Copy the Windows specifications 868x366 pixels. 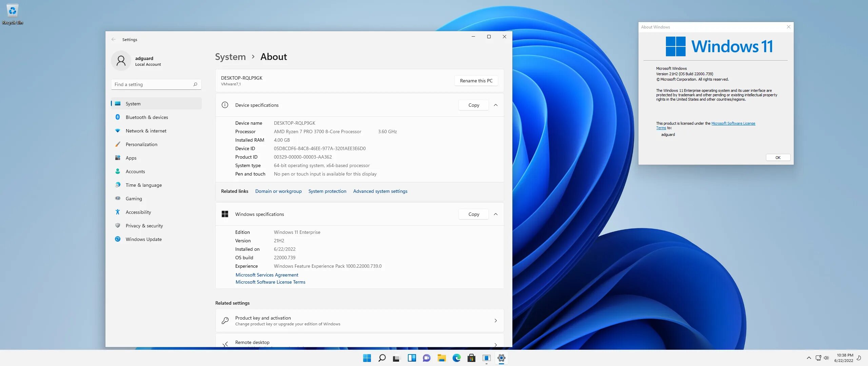pyautogui.click(x=473, y=214)
